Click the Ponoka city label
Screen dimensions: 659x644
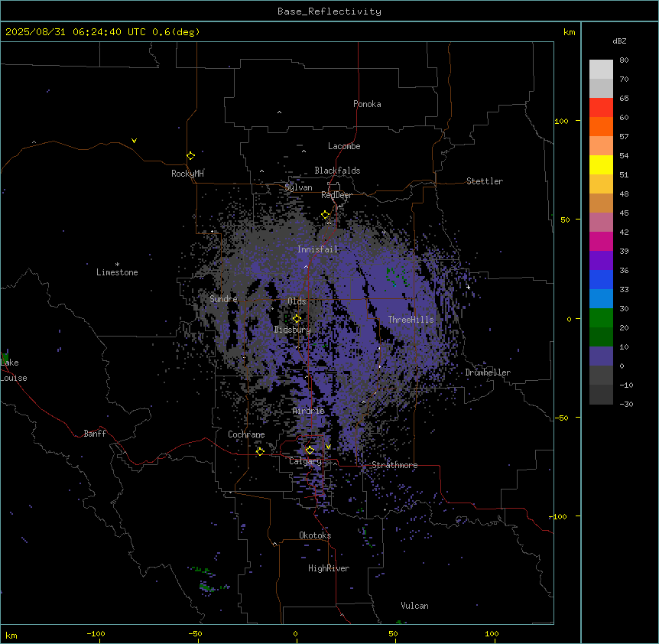coord(367,104)
